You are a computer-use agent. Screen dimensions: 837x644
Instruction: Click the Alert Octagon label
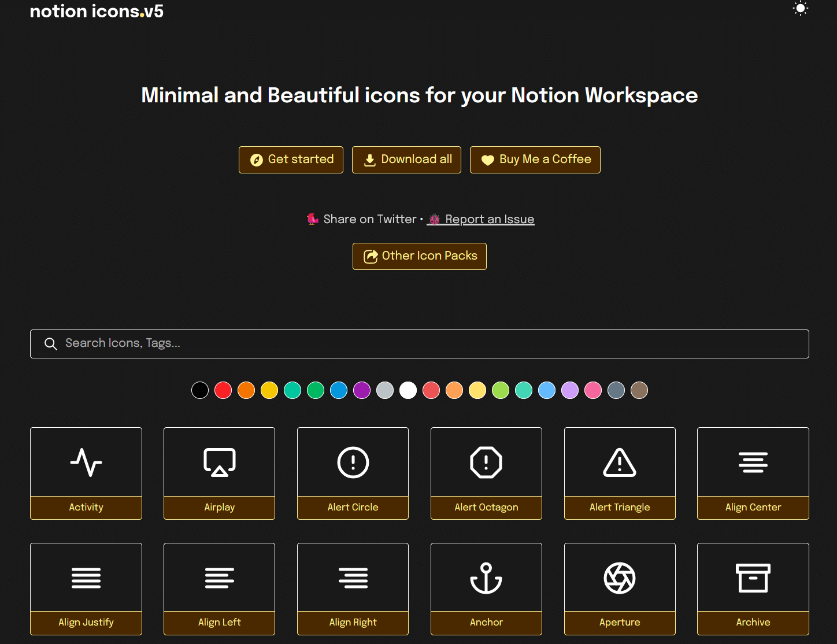point(486,508)
